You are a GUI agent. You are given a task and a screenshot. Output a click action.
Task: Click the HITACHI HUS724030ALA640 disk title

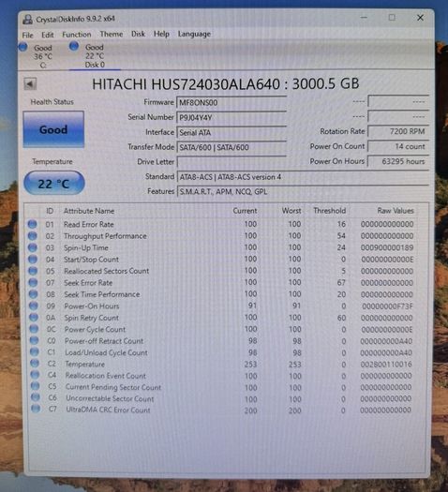point(226,83)
